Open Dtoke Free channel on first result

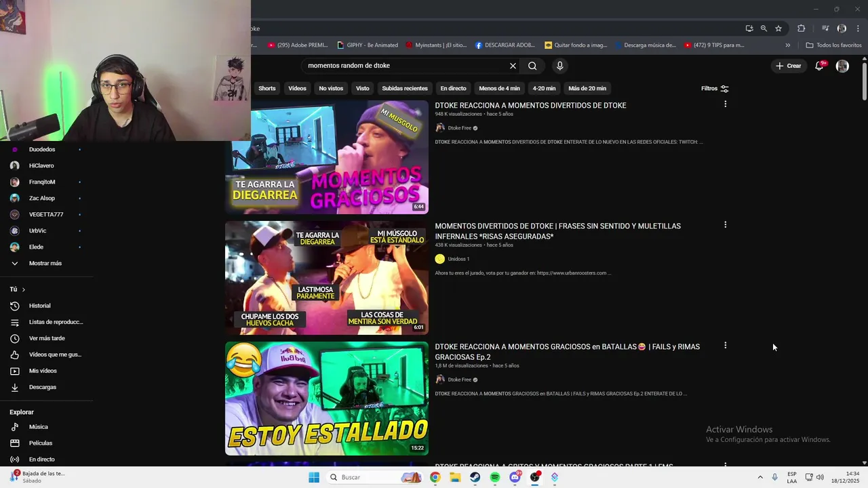pyautogui.click(x=459, y=128)
